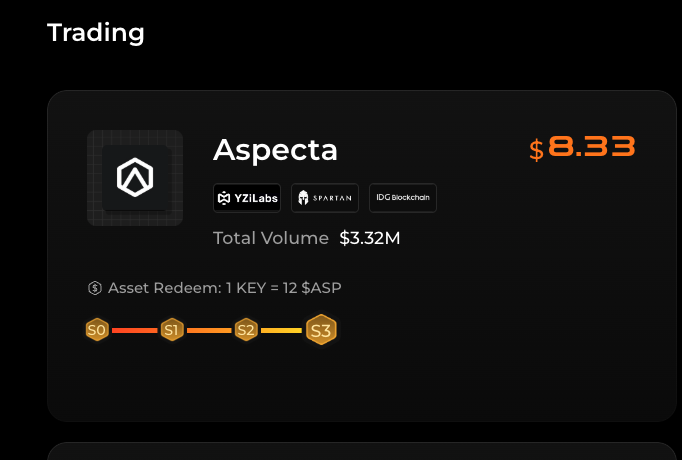Click the Aspecta logo thumbnail
Image resolution: width=682 pixels, height=460 pixels.
pos(135,178)
